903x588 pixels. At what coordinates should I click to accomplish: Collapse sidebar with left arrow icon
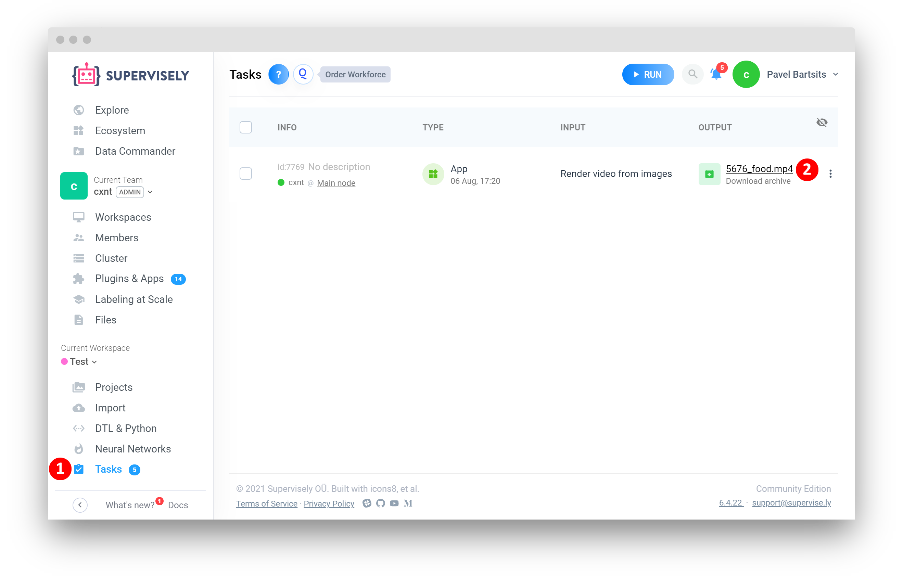click(x=80, y=505)
